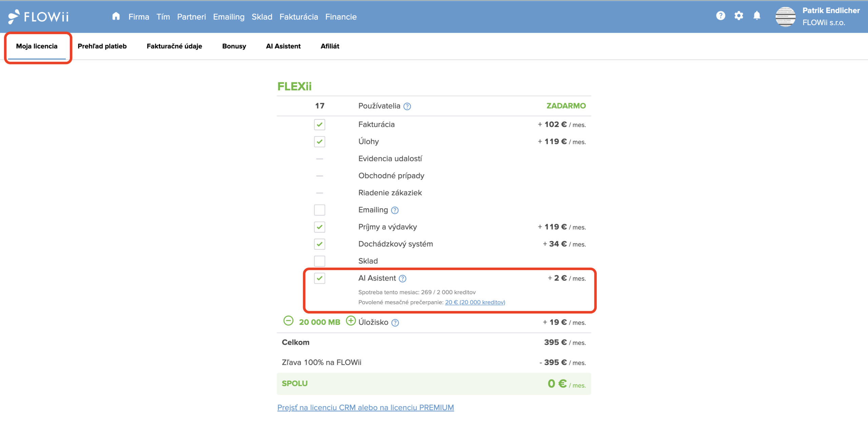Viewport: 868px width, 431px height.
Task: Click the 20 000 MB storage value
Action: point(319,322)
